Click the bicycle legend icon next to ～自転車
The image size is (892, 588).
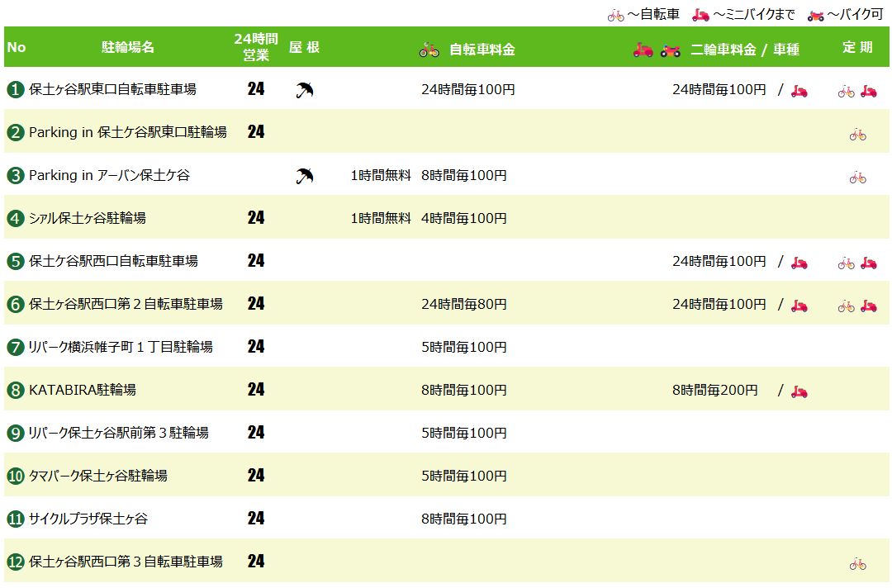(615, 16)
